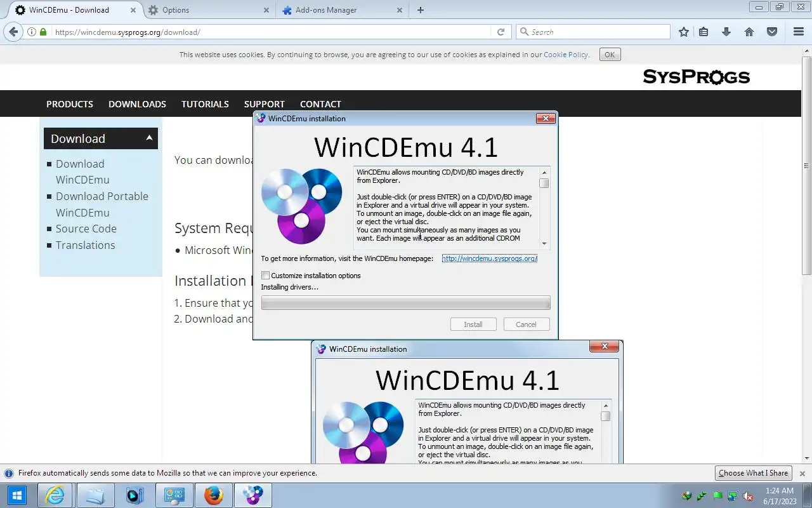Click the Install button in front dialog
This screenshot has width=812, height=508.
tap(473, 324)
